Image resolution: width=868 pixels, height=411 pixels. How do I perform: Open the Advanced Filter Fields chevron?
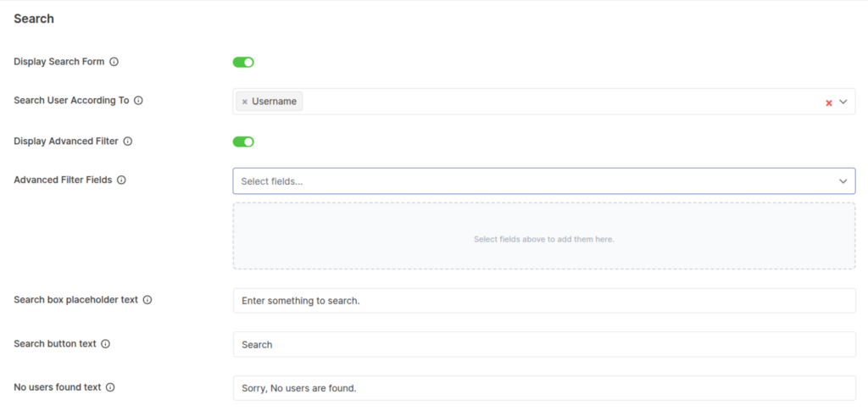843,181
